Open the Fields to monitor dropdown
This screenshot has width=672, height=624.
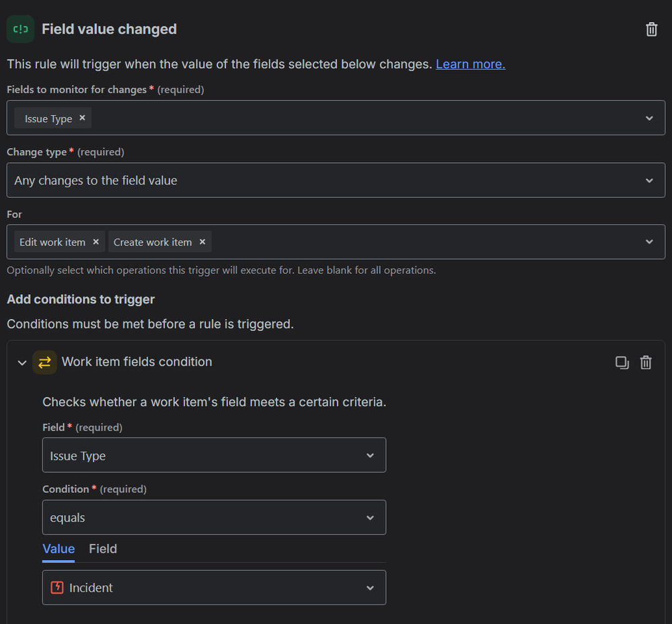[648, 118]
